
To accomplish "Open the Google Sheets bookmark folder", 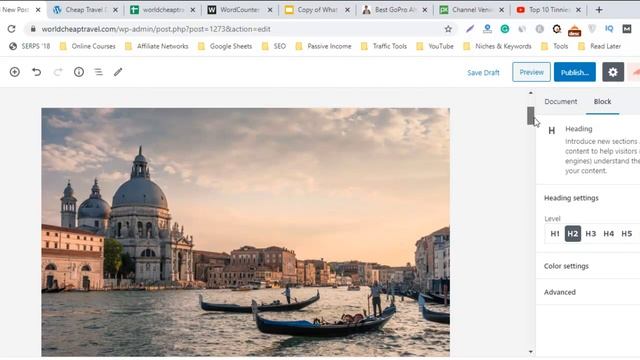I will pos(225,46).
